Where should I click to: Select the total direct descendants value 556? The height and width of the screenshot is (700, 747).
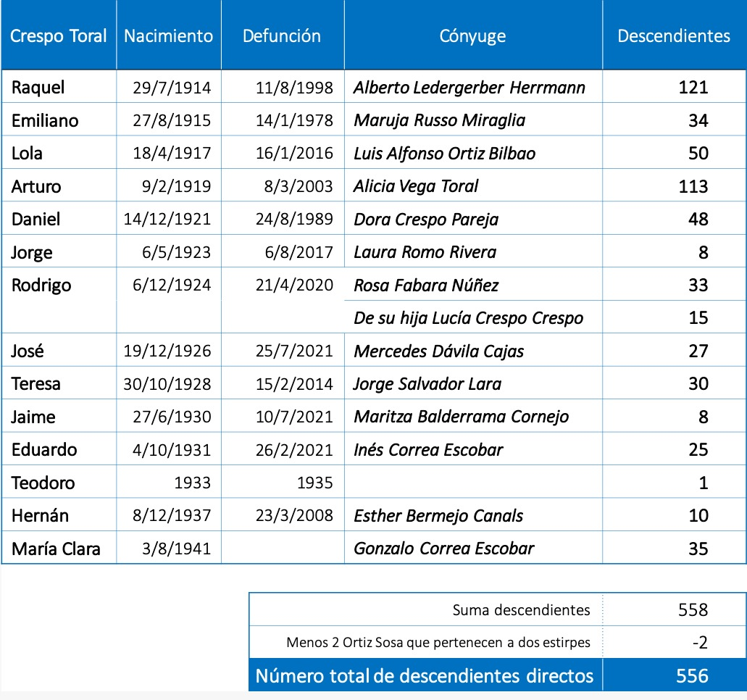pos(691,676)
